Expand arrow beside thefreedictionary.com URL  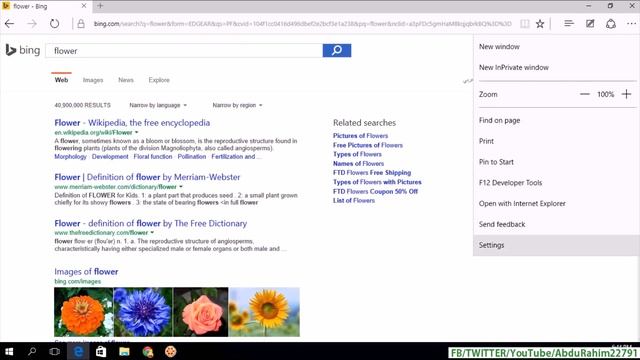click(x=152, y=233)
